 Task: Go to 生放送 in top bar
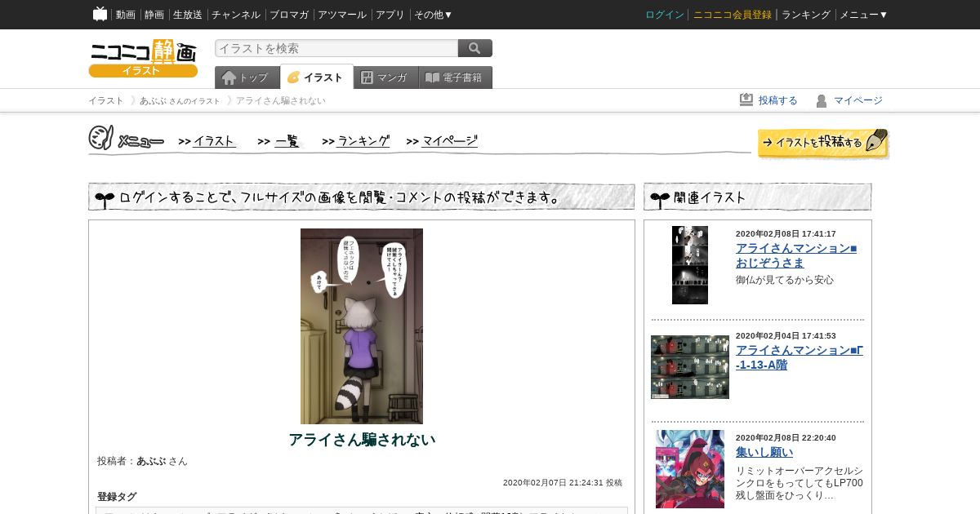tap(188, 15)
